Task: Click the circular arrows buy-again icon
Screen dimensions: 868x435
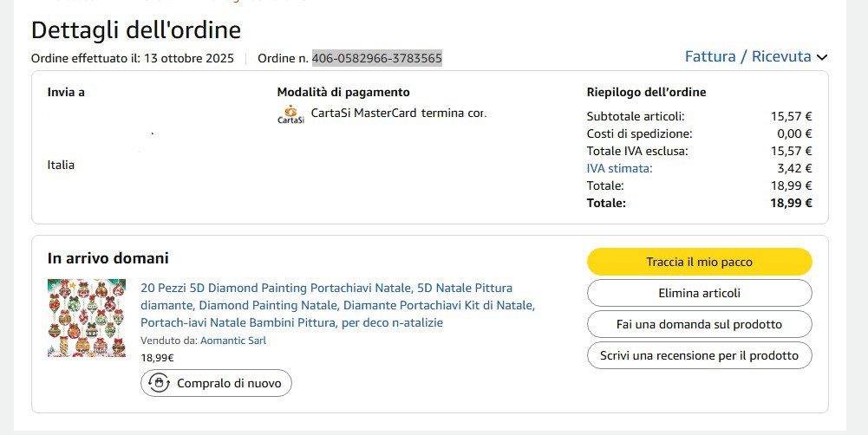Action: point(159,383)
